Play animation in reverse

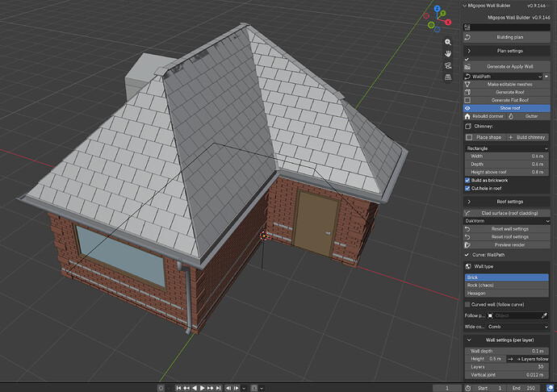(x=195, y=388)
